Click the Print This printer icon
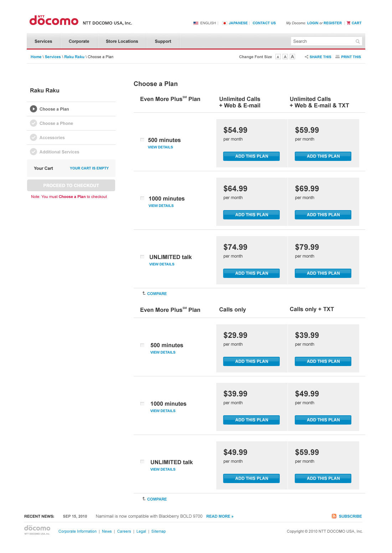Screen dimensions: 392x553 (x=337, y=57)
